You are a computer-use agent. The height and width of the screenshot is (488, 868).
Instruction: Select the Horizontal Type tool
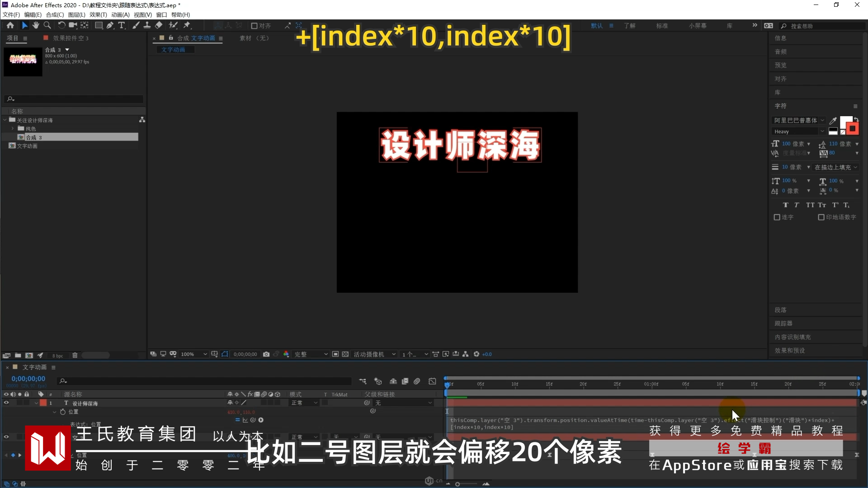click(x=121, y=25)
